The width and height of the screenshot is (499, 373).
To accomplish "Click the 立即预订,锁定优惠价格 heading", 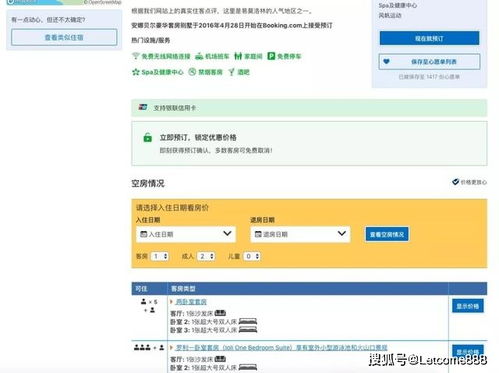I will click(x=198, y=137).
